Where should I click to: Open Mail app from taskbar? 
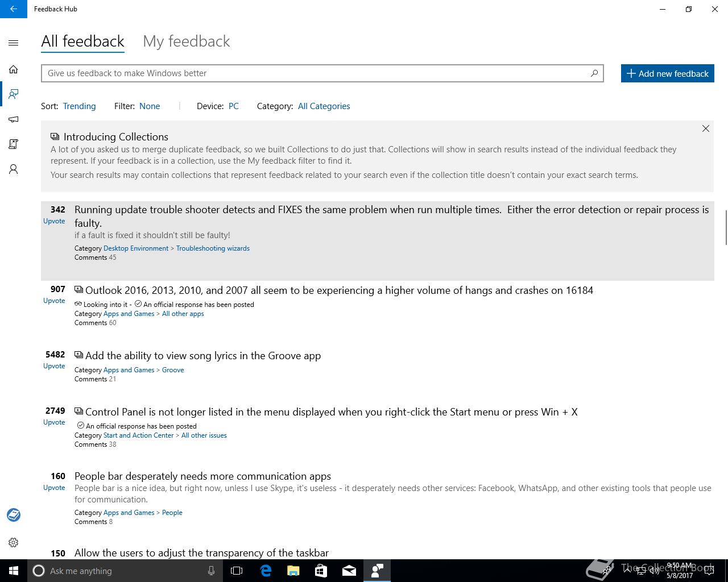tap(349, 571)
